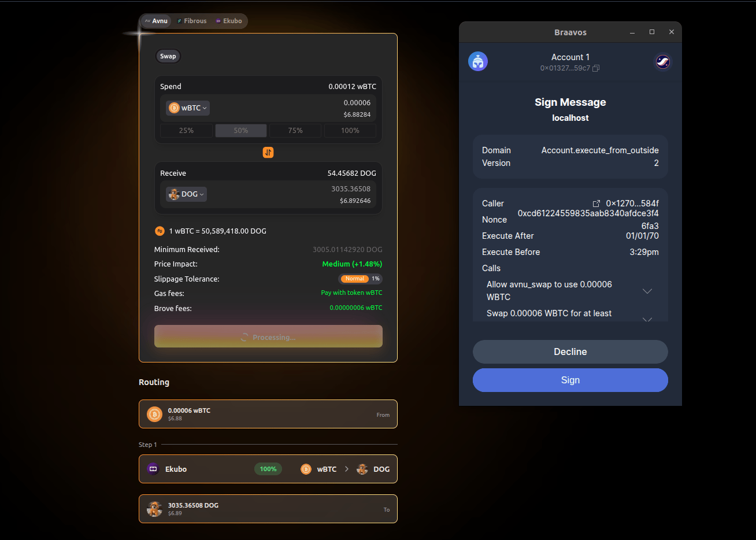This screenshot has height=540, width=756.
Task: Click the wBTC coin icon in Spend
Action: coord(174,108)
